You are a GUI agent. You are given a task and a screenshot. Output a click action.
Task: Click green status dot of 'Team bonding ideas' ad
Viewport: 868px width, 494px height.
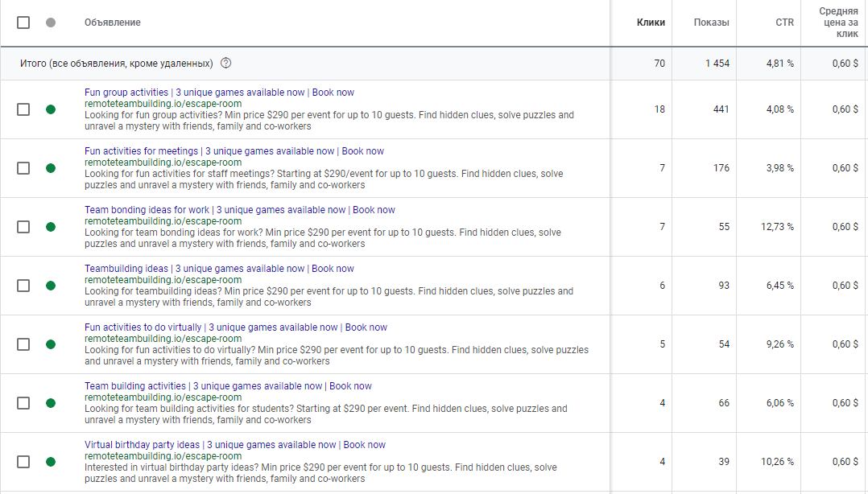point(51,227)
